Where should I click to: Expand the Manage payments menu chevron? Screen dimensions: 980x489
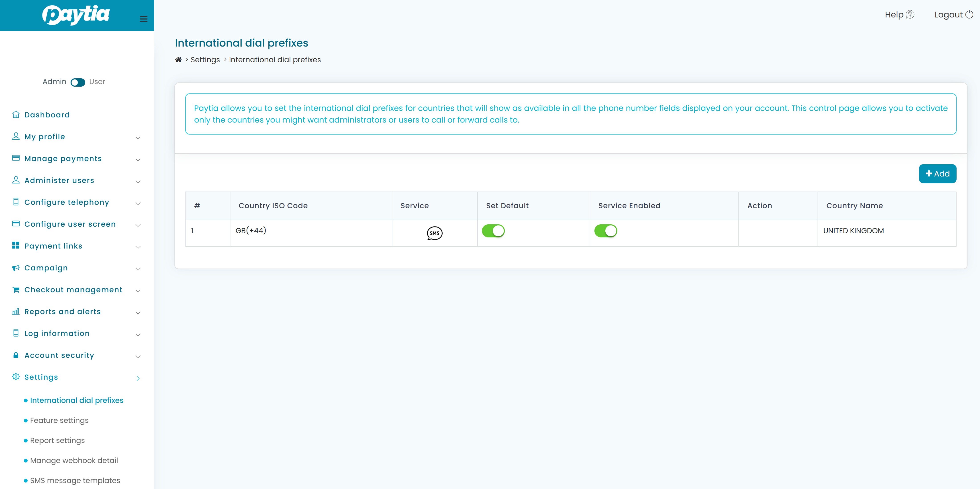pyautogui.click(x=138, y=160)
